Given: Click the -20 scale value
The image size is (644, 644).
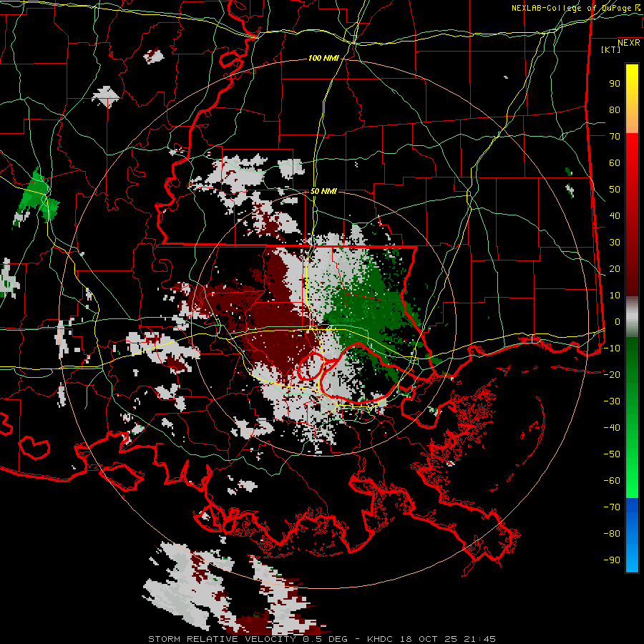Looking at the screenshot, I should pos(612,374).
